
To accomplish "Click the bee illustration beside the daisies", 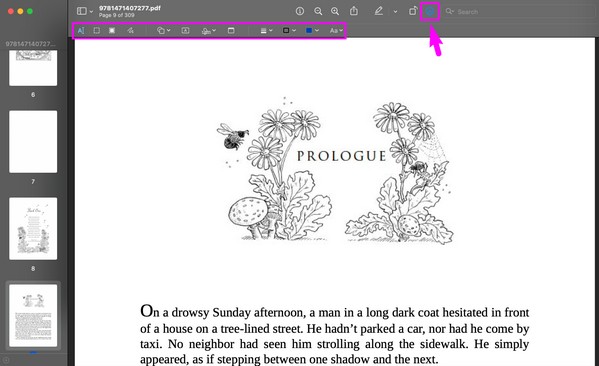I will click(x=233, y=136).
